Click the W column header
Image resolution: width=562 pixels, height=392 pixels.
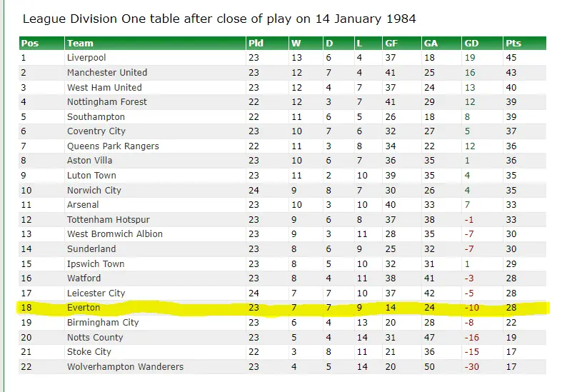[296, 44]
